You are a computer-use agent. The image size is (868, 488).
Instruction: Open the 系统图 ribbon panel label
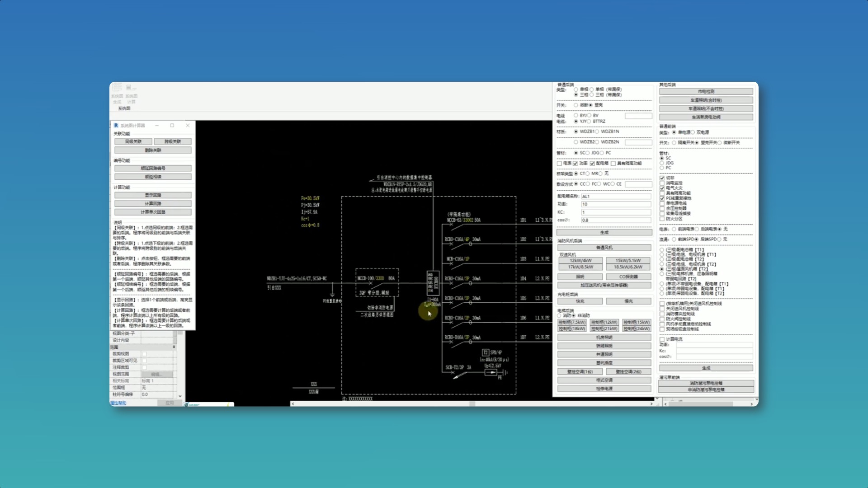124,108
